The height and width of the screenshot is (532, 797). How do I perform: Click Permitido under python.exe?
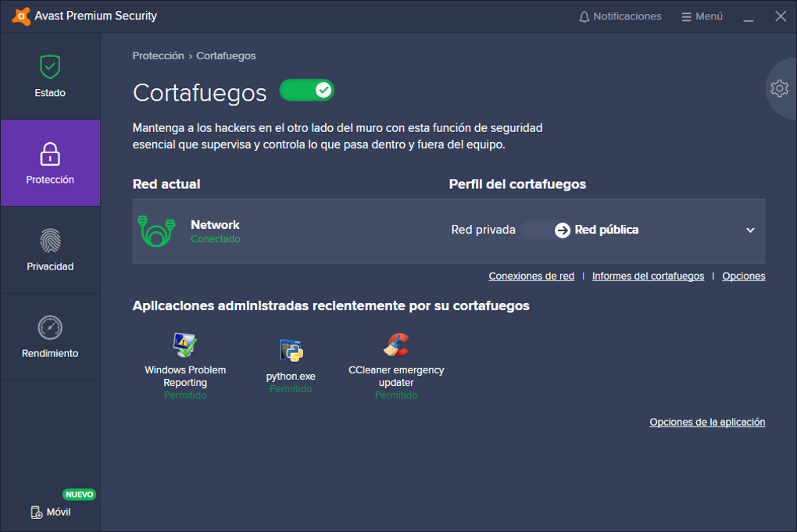tap(291, 389)
